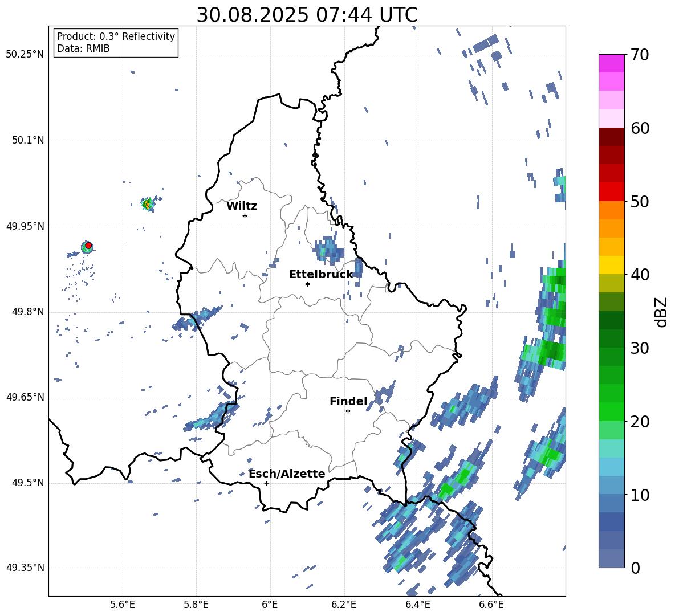Click the 'Product: 0.3° Reflectivity' label
The width and height of the screenshot is (675, 616).
[116, 36]
